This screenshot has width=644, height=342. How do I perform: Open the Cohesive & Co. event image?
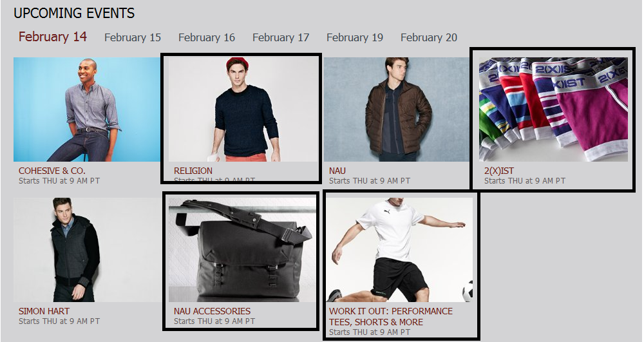pos(87,109)
